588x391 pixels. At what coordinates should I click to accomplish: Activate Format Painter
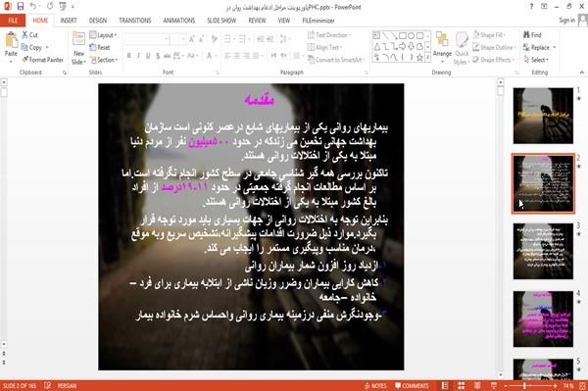click(x=42, y=60)
